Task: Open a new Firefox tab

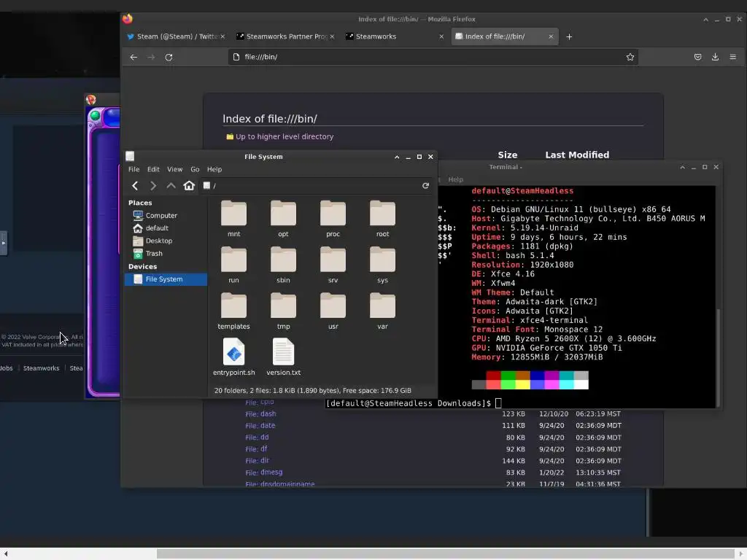Action: coord(569,36)
